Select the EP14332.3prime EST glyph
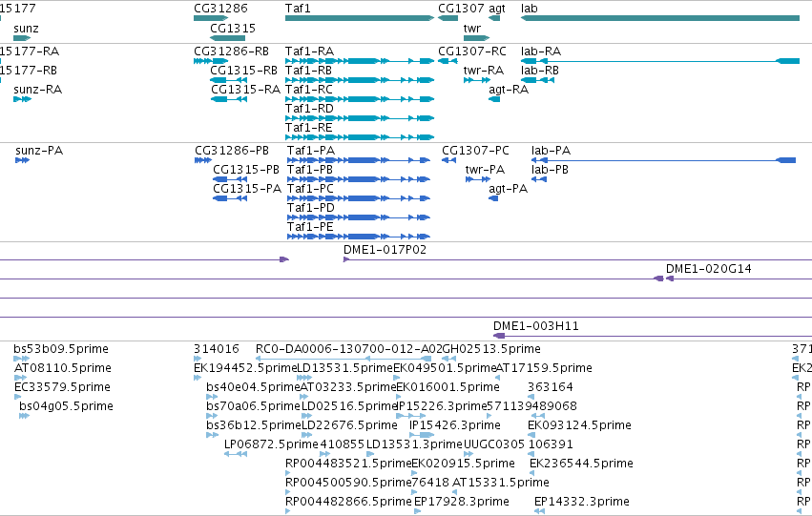 pos(539,511)
